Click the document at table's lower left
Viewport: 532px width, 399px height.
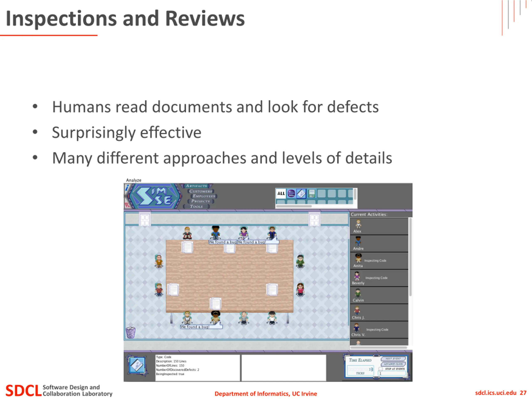coord(173,289)
